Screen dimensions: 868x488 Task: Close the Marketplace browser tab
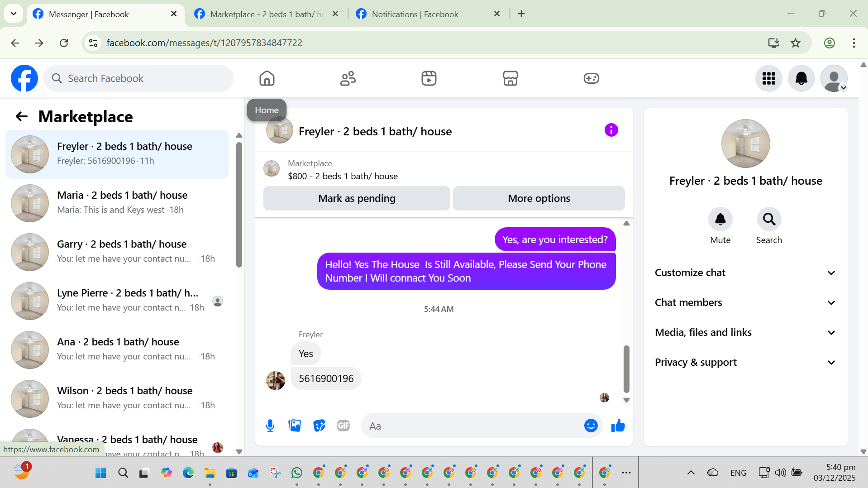(335, 14)
